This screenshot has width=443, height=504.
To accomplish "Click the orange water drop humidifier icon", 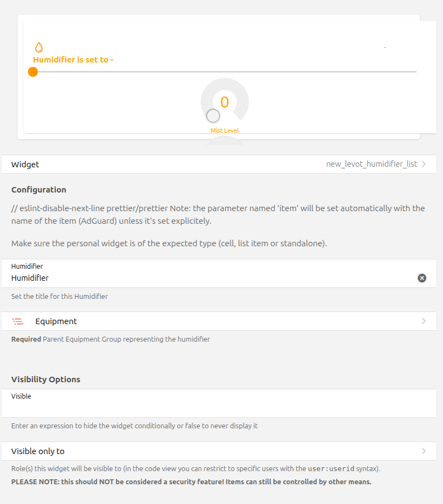I will pyautogui.click(x=39, y=48).
